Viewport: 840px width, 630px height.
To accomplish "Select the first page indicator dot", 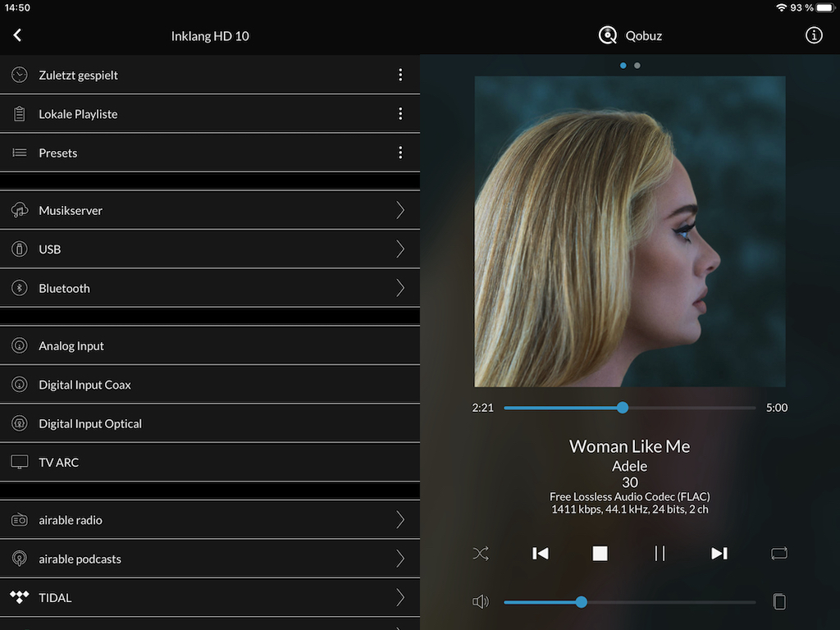I will 623,66.
